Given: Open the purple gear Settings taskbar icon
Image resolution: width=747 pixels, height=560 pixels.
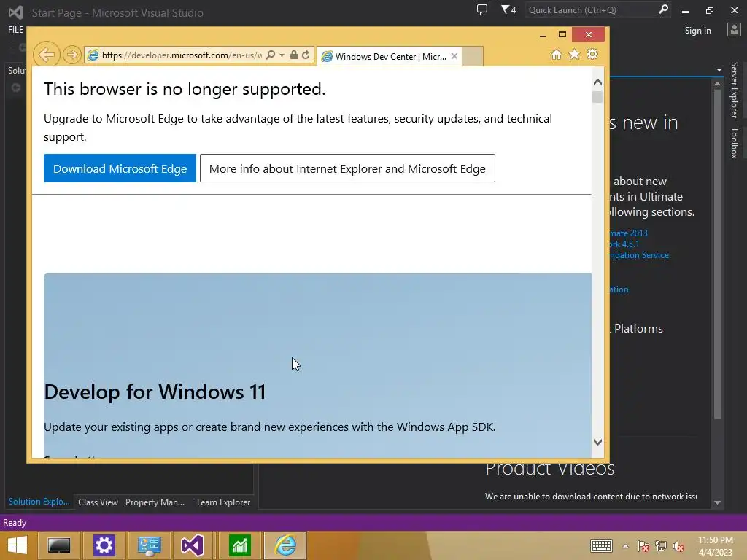Looking at the screenshot, I should 104,545.
